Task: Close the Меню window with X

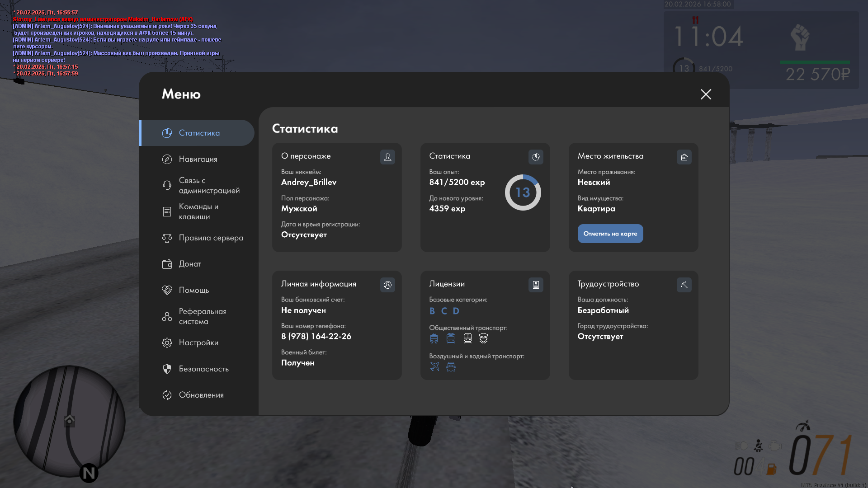Action: (x=706, y=94)
